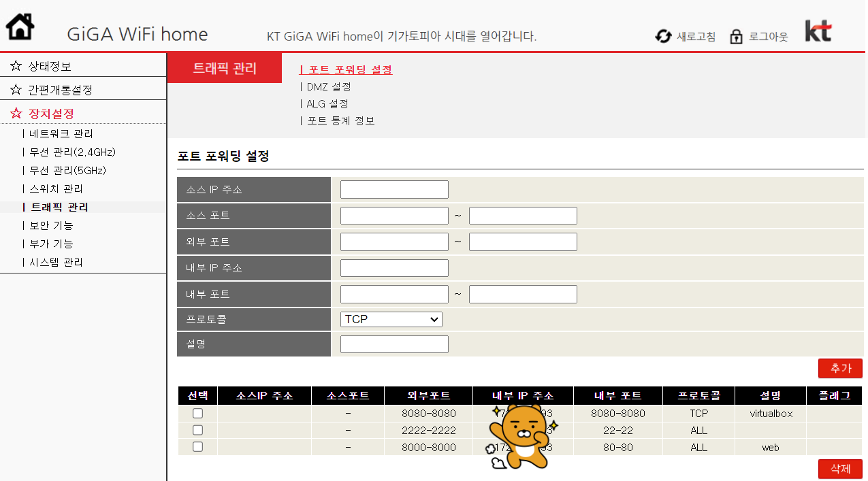Click GiGA WiFi home title
Image resolution: width=868 pixels, height=481 pixels.
pyautogui.click(x=138, y=34)
